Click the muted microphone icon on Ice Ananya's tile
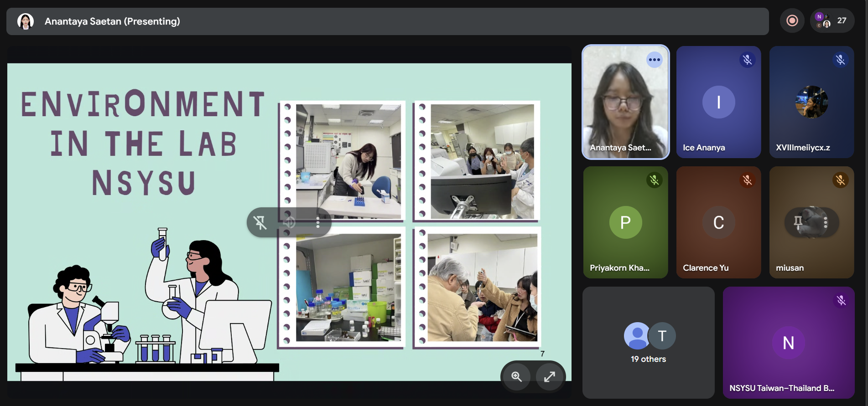 pyautogui.click(x=747, y=60)
